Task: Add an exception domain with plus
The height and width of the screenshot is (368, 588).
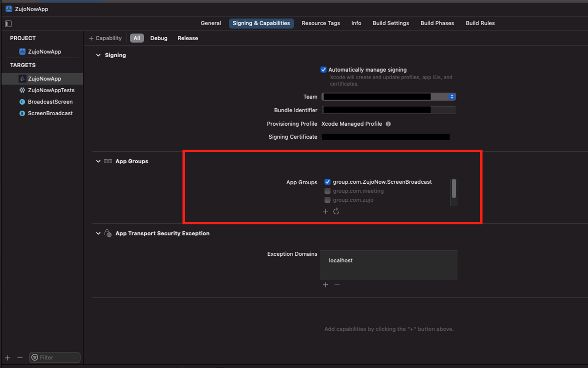Action: point(325,285)
